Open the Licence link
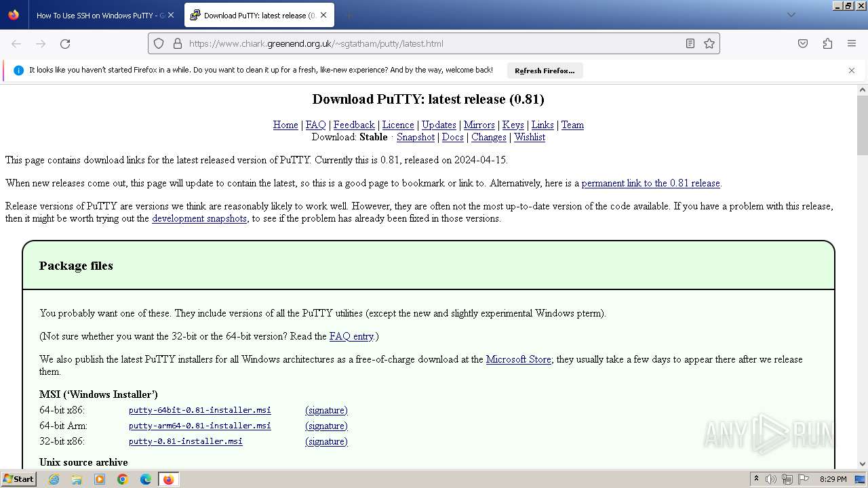This screenshot has width=868, height=488. (398, 125)
